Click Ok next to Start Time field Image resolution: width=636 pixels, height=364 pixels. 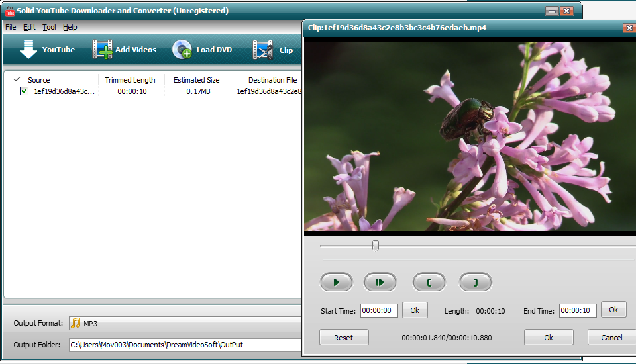click(x=415, y=310)
